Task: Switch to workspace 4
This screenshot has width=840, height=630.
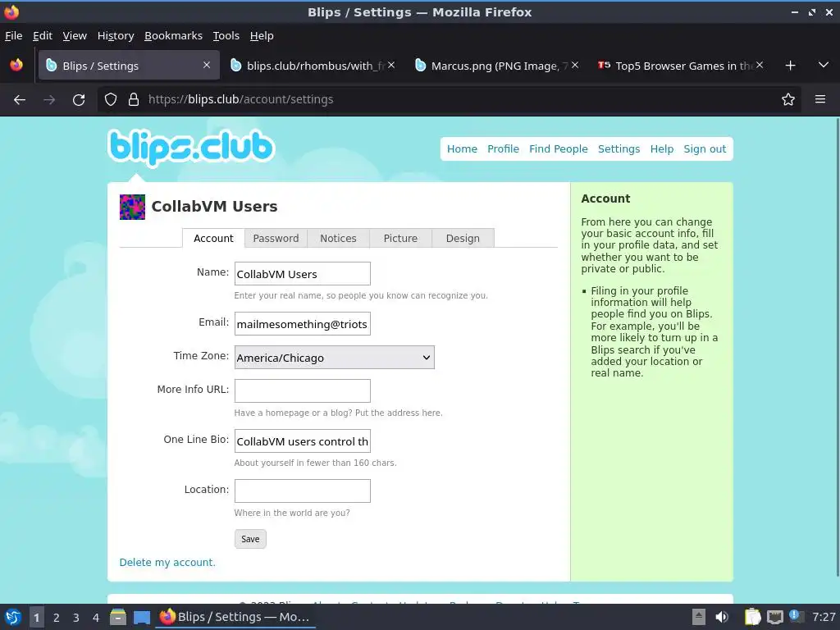Action: coord(96,618)
